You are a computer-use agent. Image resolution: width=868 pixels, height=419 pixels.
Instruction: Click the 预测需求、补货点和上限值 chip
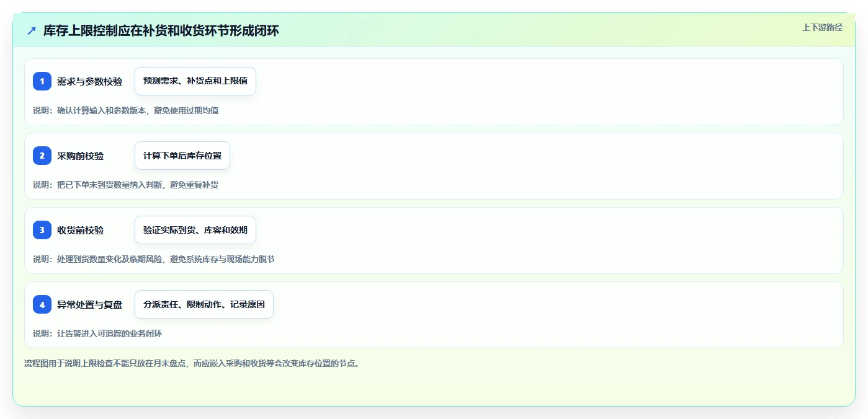click(195, 81)
